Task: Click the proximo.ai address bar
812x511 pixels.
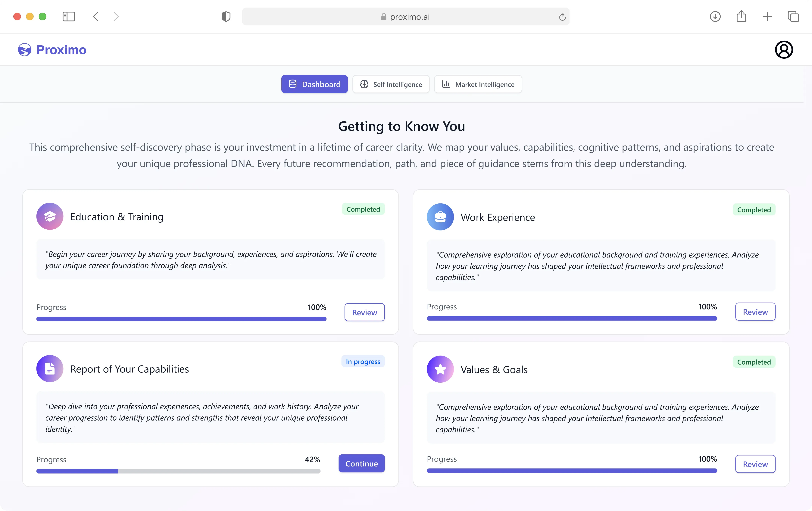Action: click(406, 17)
